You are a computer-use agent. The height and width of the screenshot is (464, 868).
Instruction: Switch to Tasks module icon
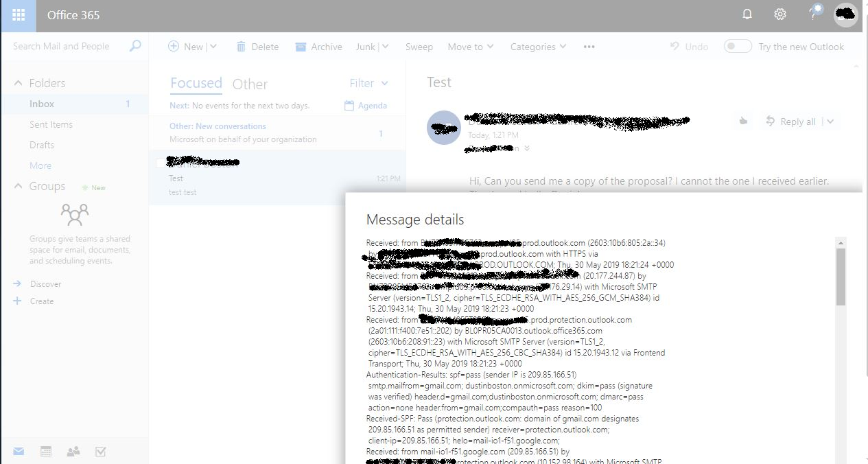(x=100, y=451)
